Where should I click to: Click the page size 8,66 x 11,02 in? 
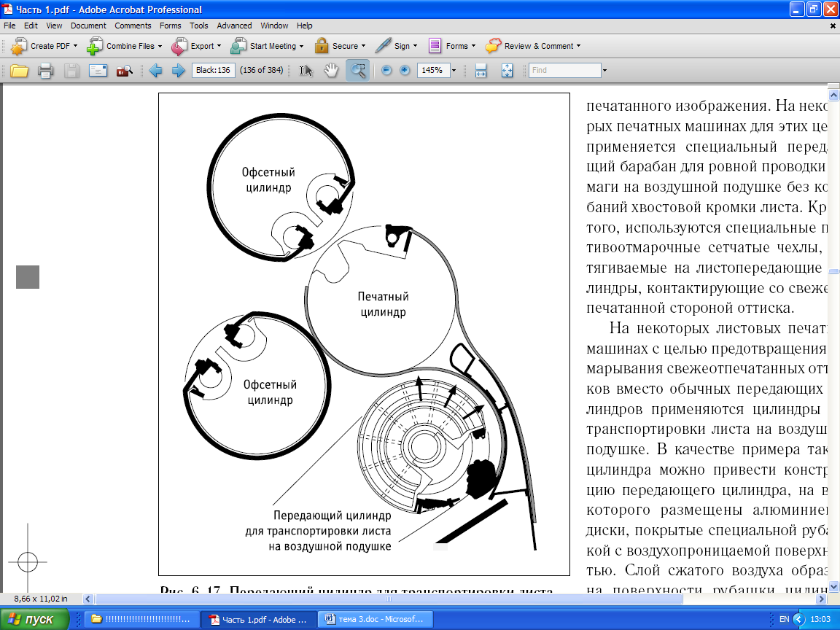click(42, 599)
